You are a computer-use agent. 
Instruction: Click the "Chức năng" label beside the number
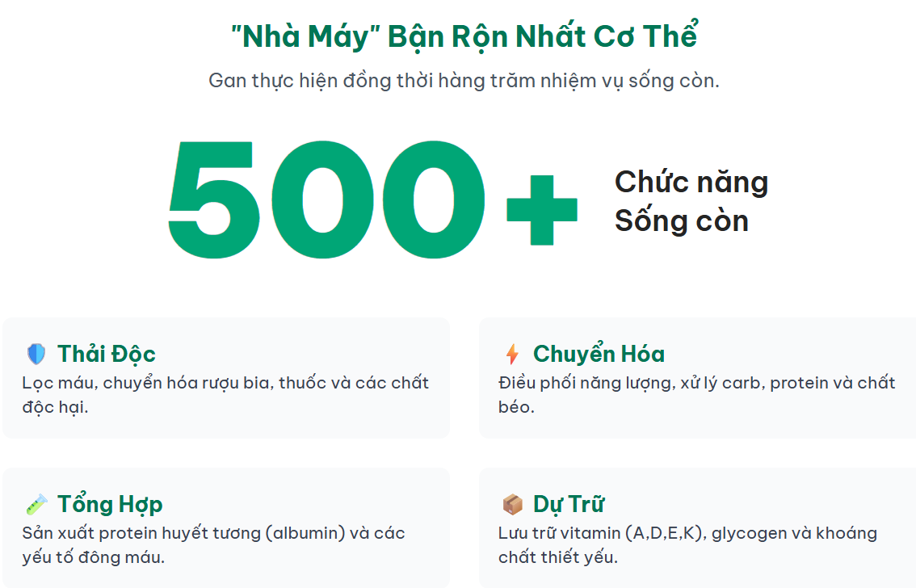691,182
